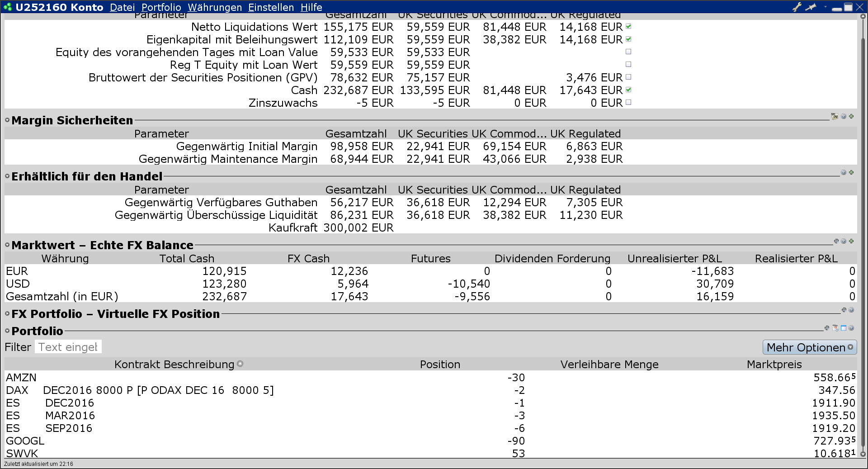Toggle checkbox for the Cash row
The width and height of the screenshot is (868, 469).
pos(628,90)
